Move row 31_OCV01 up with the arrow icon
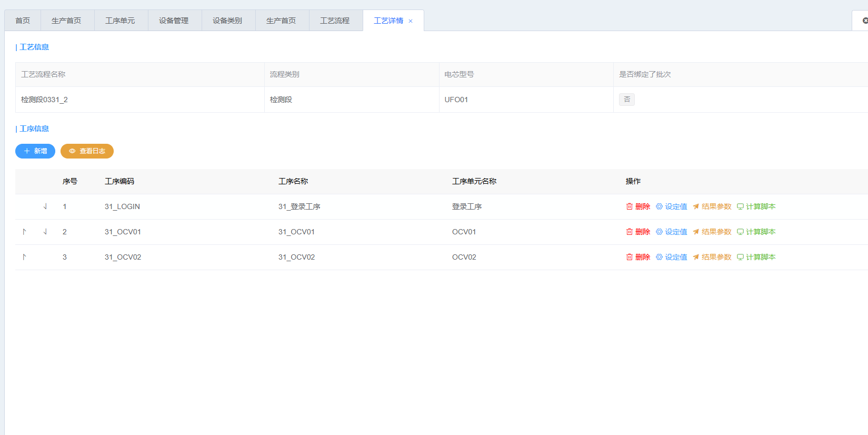This screenshot has width=868, height=435. coord(24,232)
